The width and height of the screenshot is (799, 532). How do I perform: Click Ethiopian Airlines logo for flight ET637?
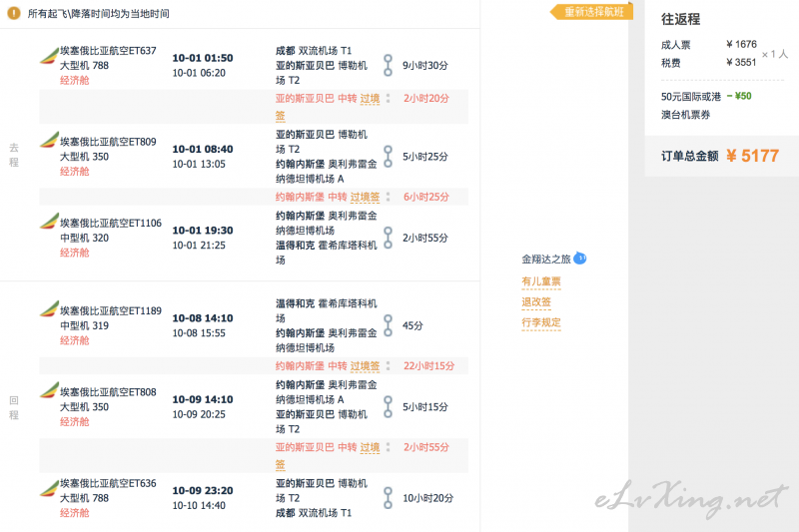48,56
